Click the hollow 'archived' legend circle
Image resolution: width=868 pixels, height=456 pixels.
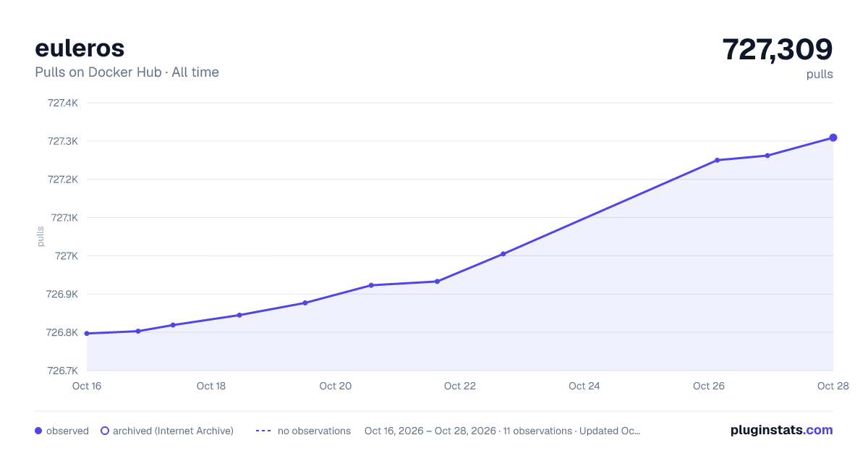(105, 431)
